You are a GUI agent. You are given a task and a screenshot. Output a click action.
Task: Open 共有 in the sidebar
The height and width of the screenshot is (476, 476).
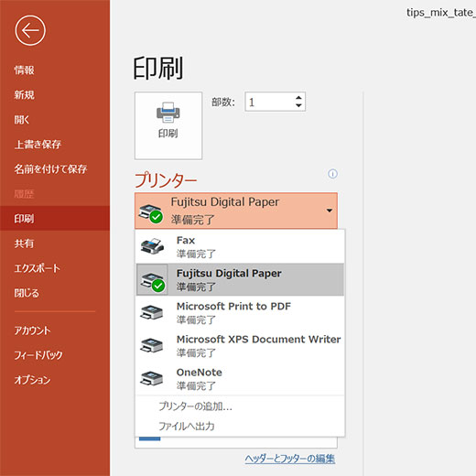pos(24,243)
